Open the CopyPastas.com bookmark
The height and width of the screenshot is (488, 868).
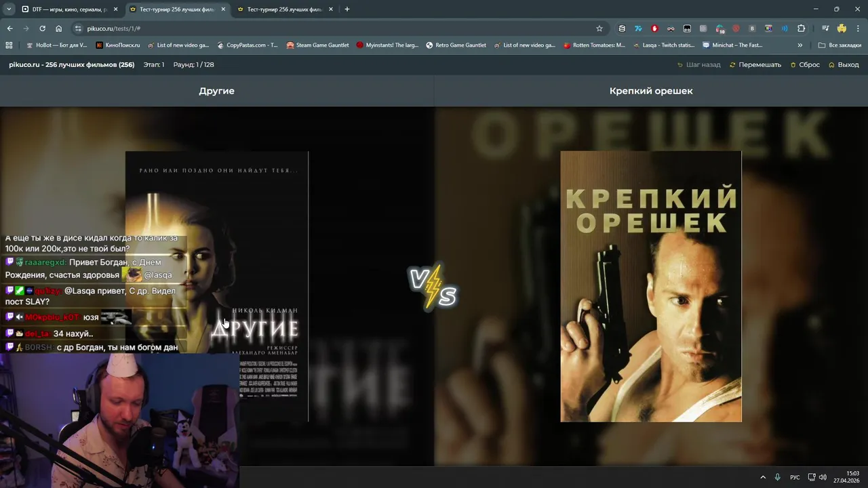coord(248,45)
